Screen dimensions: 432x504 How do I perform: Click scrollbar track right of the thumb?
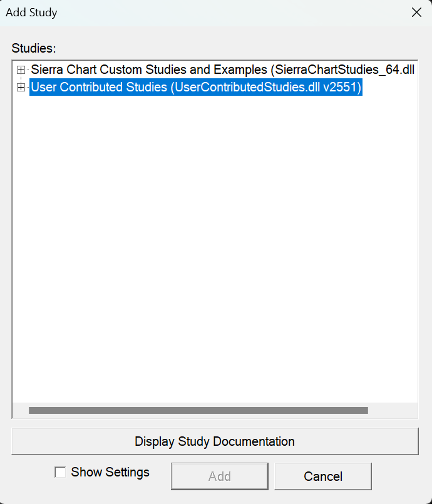pyautogui.click(x=392, y=411)
